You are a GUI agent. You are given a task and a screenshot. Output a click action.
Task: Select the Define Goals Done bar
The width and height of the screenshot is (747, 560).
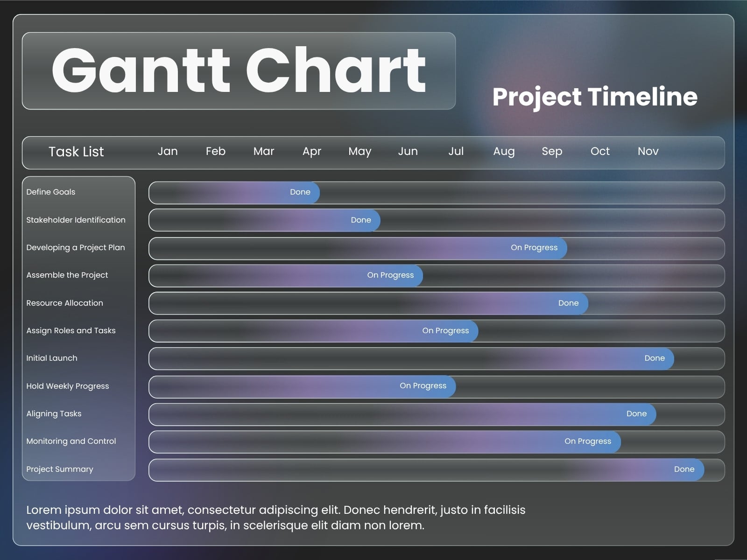click(234, 193)
